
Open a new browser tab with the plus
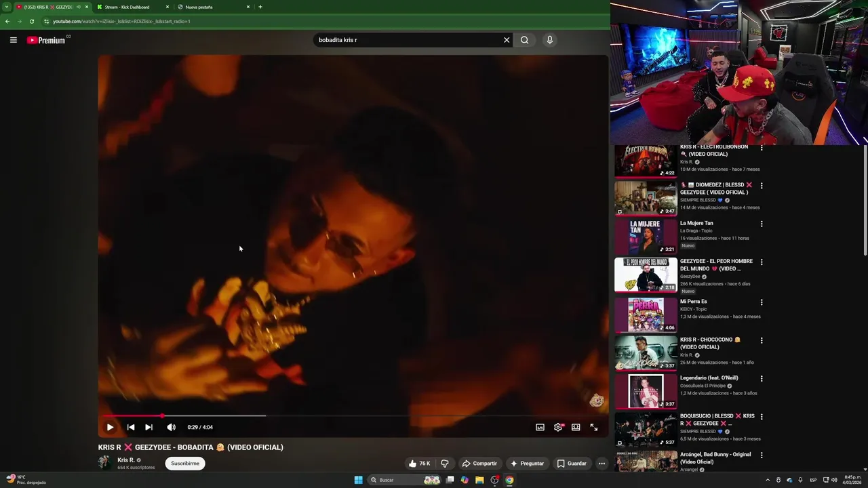pos(260,7)
